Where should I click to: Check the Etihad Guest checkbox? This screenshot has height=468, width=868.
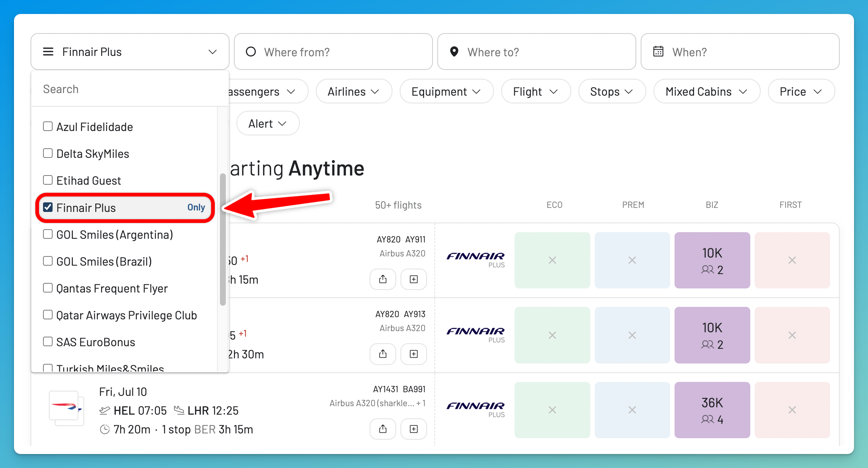(48, 180)
